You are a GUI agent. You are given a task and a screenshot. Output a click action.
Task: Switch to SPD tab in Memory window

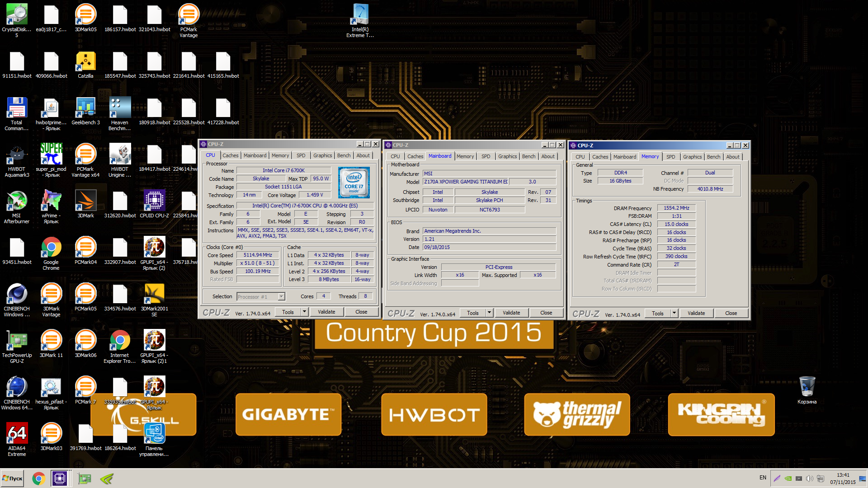(671, 157)
